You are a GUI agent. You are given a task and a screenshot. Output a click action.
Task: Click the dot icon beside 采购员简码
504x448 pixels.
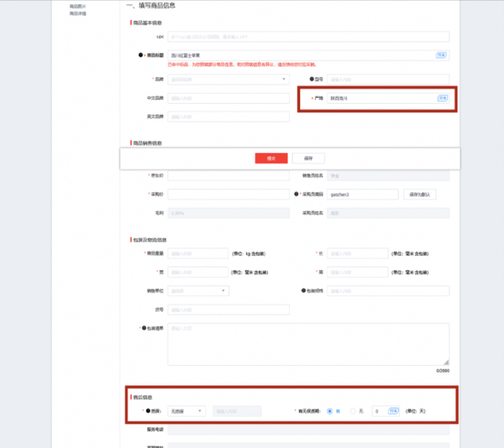[x=296, y=194]
